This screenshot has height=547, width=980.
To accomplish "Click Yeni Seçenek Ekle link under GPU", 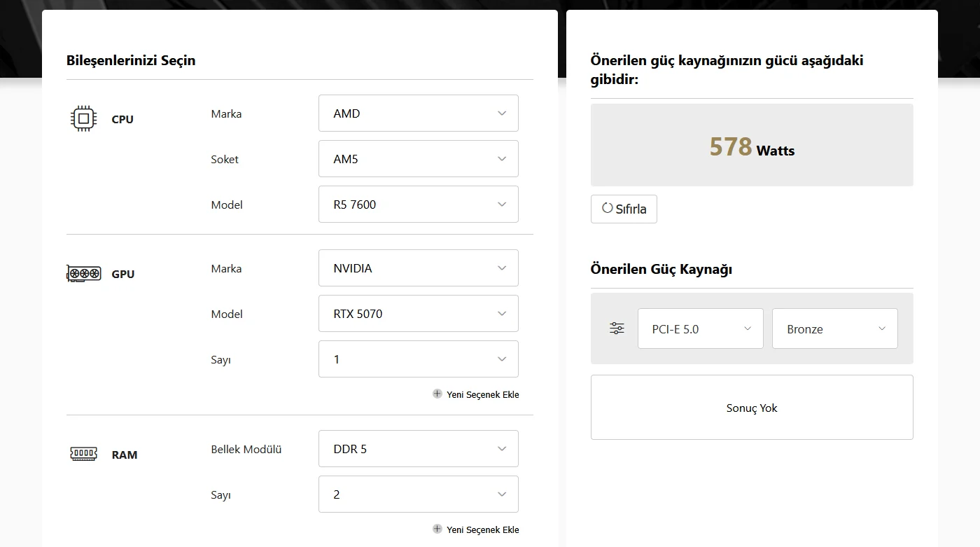I will [482, 394].
